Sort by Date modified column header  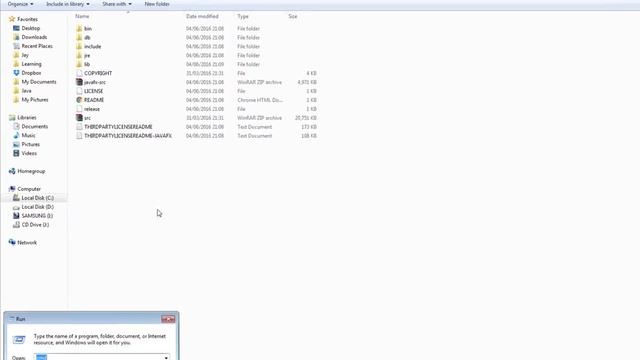click(202, 16)
